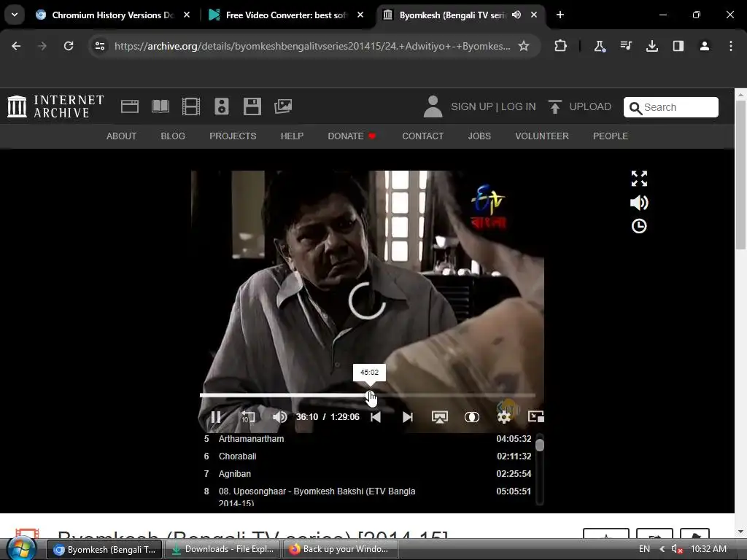Open the Windows Start button

pyautogui.click(x=23, y=549)
